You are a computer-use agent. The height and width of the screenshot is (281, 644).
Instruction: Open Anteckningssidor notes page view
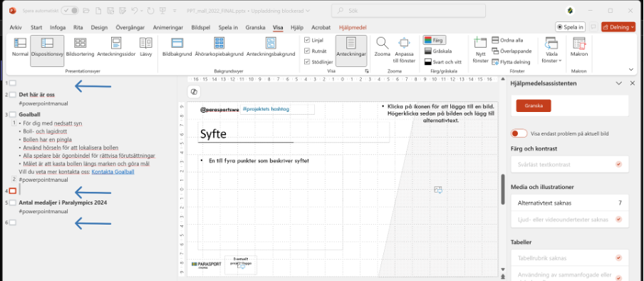[x=116, y=47]
